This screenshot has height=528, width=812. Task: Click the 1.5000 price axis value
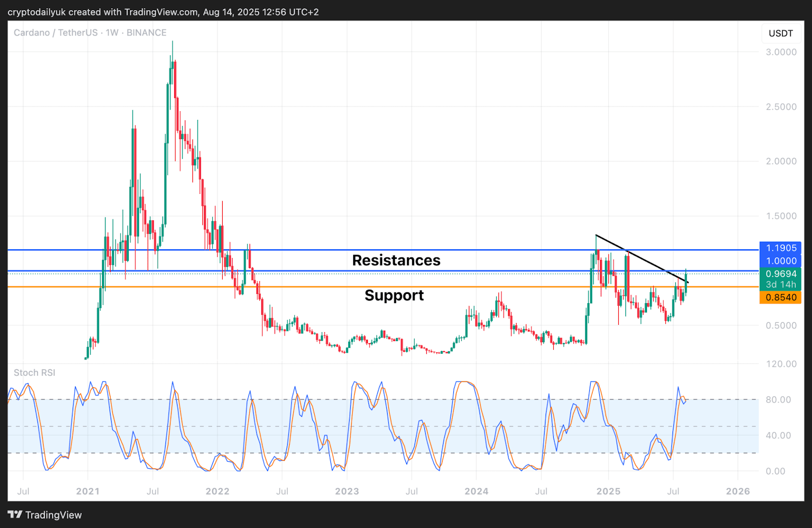click(781, 216)
